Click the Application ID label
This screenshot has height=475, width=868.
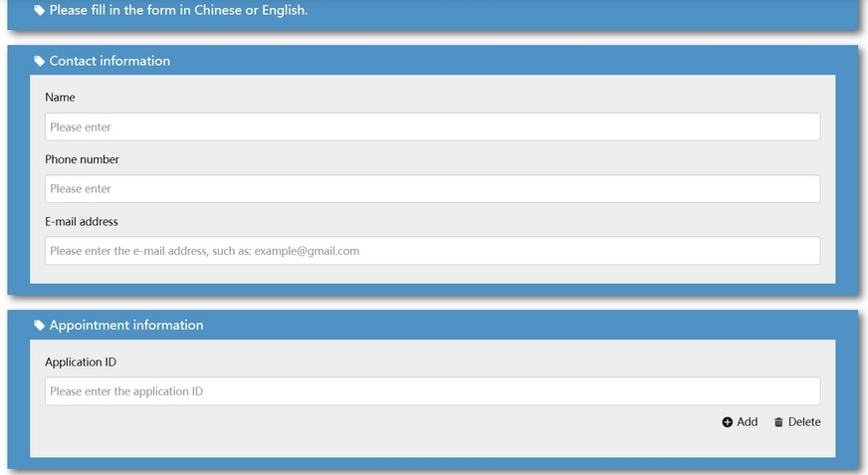[x=81, y=362]
